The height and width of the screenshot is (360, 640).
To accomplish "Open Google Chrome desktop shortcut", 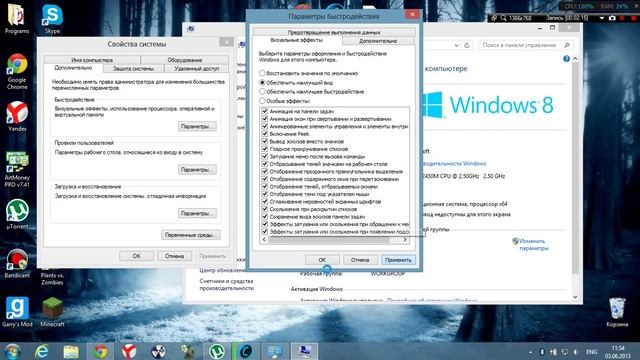I will pyautogui.click(x=17, y=71).
